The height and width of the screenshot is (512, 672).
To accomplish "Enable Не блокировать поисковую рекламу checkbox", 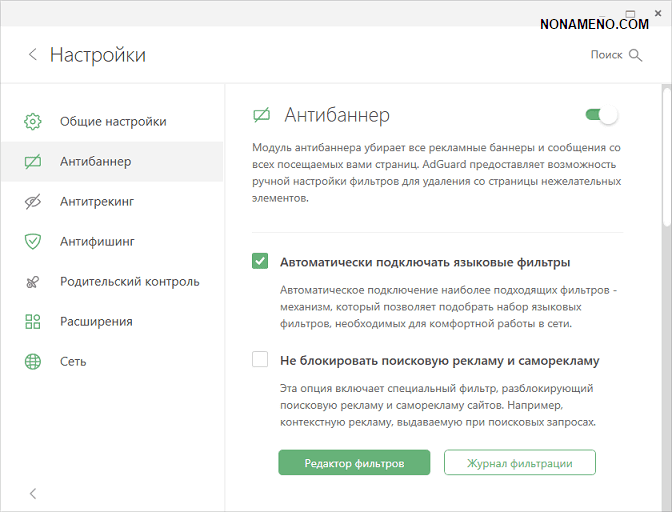I will click(260, 360).
